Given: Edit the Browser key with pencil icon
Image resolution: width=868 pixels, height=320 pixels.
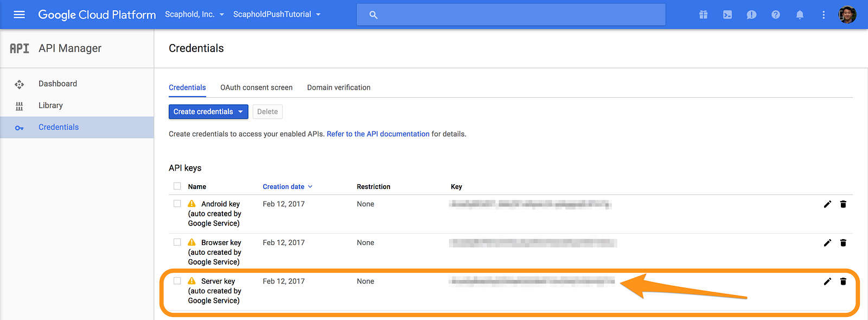Looking at the screenshot, I should (827, 242).
